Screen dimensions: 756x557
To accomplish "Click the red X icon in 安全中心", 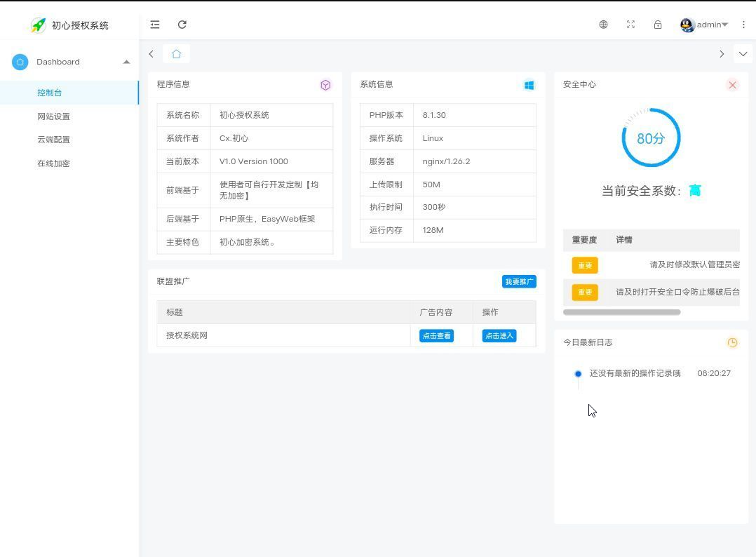I will 732,85.
